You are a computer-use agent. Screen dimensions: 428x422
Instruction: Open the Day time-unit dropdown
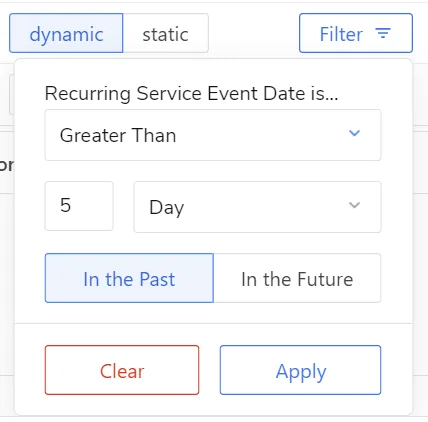point(257,207)
